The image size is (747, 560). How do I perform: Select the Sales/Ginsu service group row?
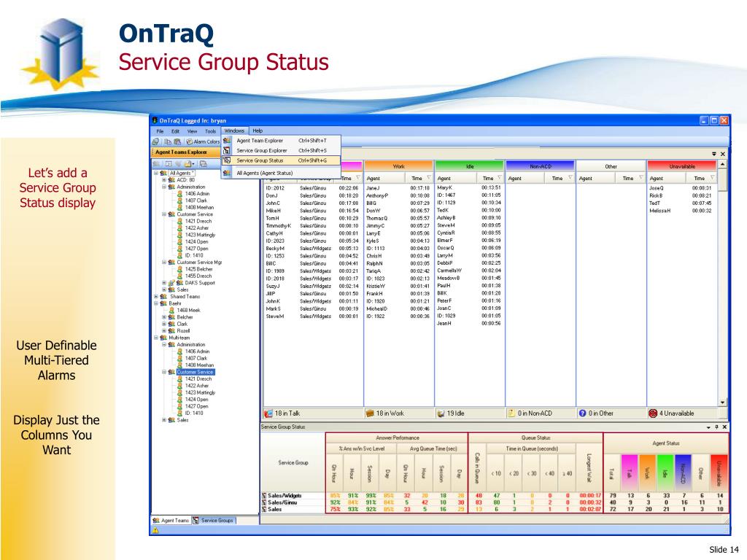(495, 502)
